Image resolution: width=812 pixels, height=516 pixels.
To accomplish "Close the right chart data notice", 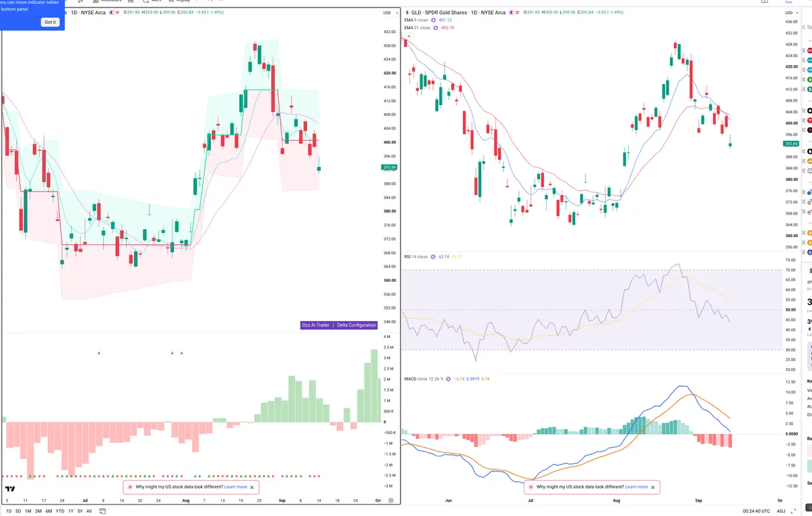I will point(654,487).
